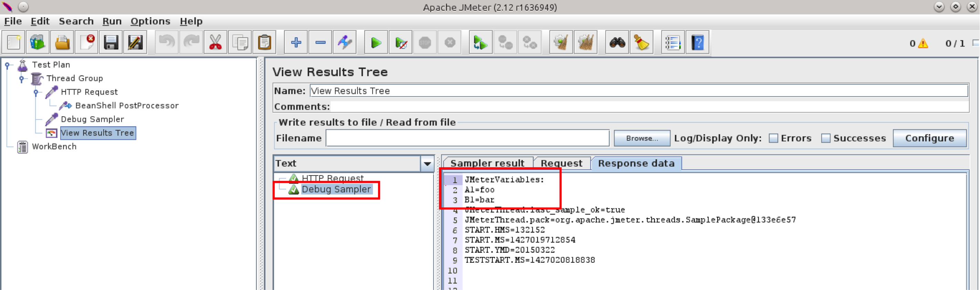
Task: Click the Reset search yellow broom icon
Action: pyautogui.click(x=642, y=42)
